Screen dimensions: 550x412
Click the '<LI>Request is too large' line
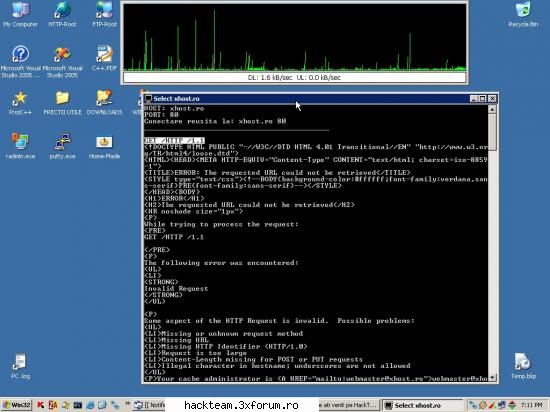[195, 353]
